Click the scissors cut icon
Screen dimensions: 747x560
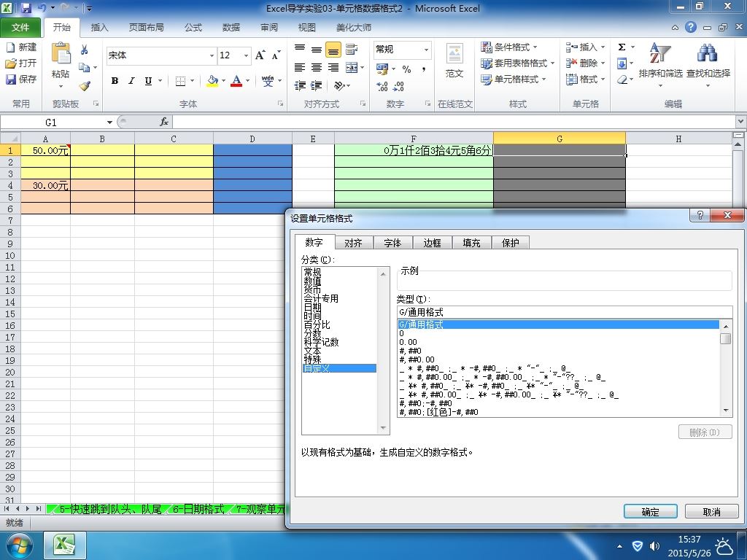(x=85, y=50)
